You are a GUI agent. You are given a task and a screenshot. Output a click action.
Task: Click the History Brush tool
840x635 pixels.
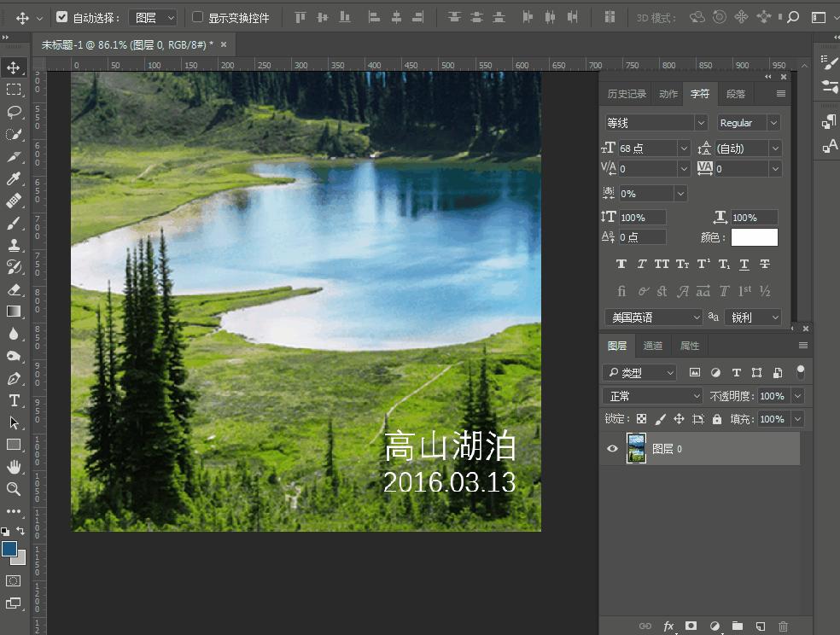click(14, 267)
